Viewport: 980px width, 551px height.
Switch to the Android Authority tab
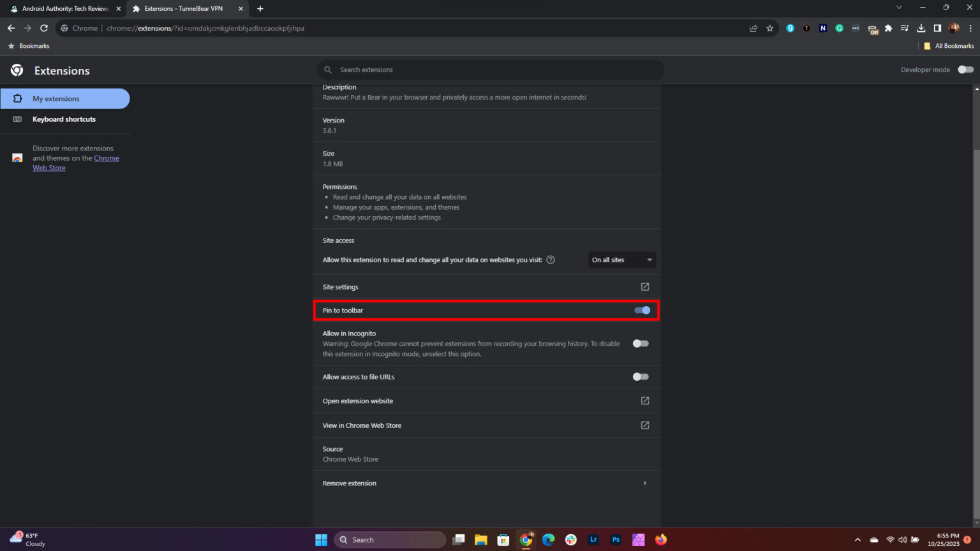[x=64, y=8]
